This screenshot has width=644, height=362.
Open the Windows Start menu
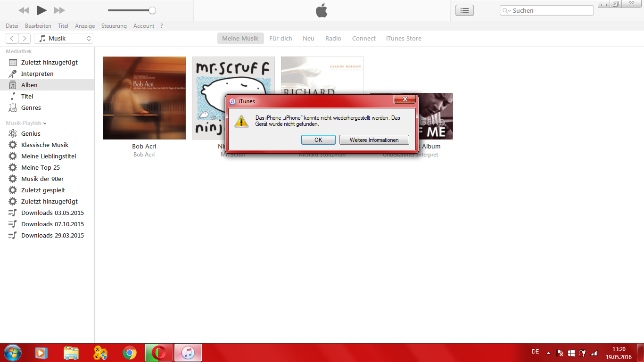pyautogui.click(x=12, y=353)
